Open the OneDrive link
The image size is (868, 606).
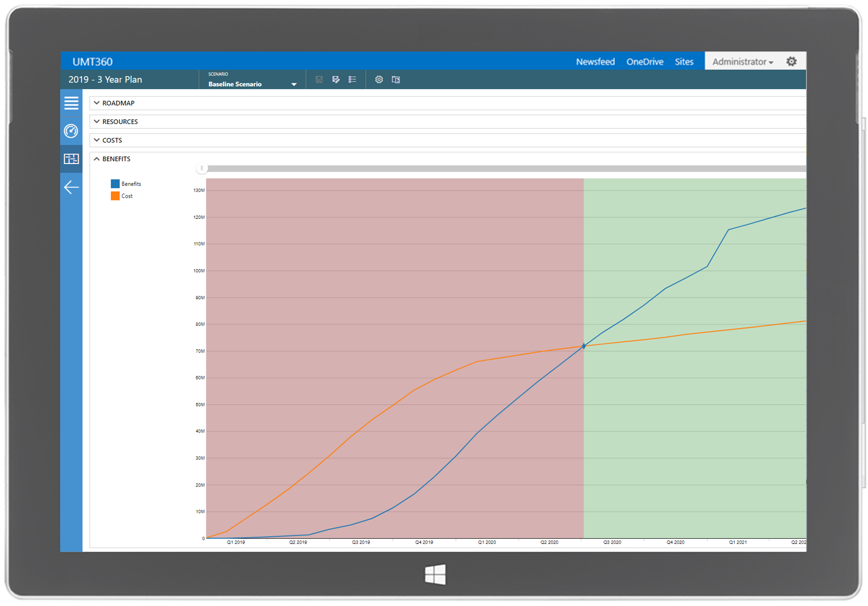(x=644, y=61)
